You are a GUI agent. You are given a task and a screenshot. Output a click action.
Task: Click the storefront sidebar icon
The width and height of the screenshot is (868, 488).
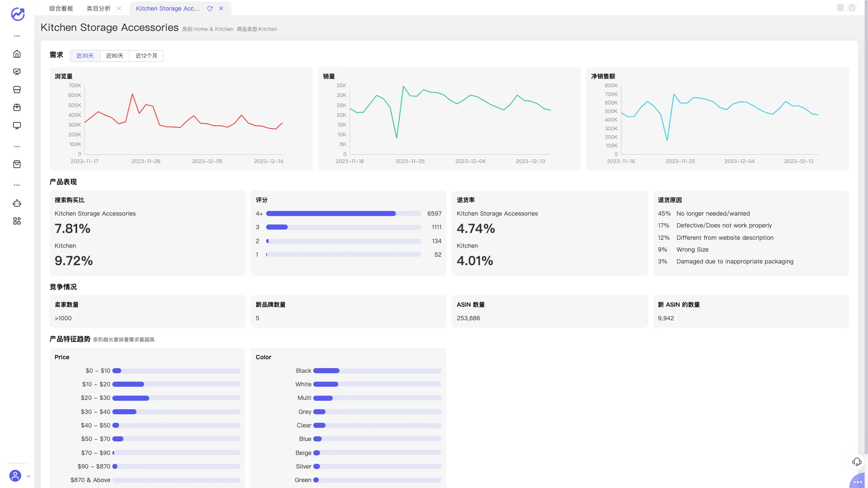tap(17, 89)
